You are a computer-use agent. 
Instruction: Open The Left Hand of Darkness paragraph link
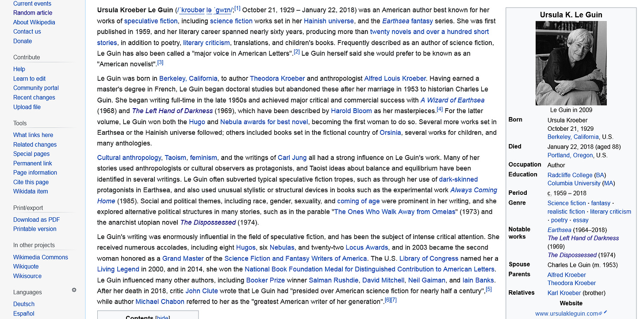point(172,110)
